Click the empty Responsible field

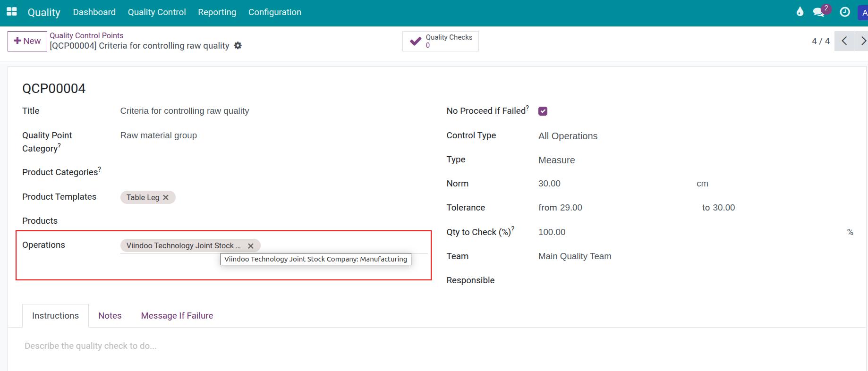(x=696, y=280)
